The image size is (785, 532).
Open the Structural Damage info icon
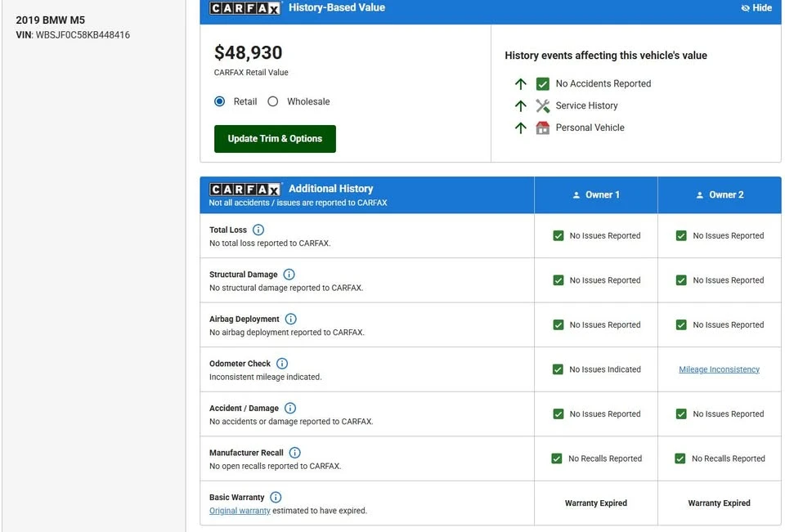point(289,275)
